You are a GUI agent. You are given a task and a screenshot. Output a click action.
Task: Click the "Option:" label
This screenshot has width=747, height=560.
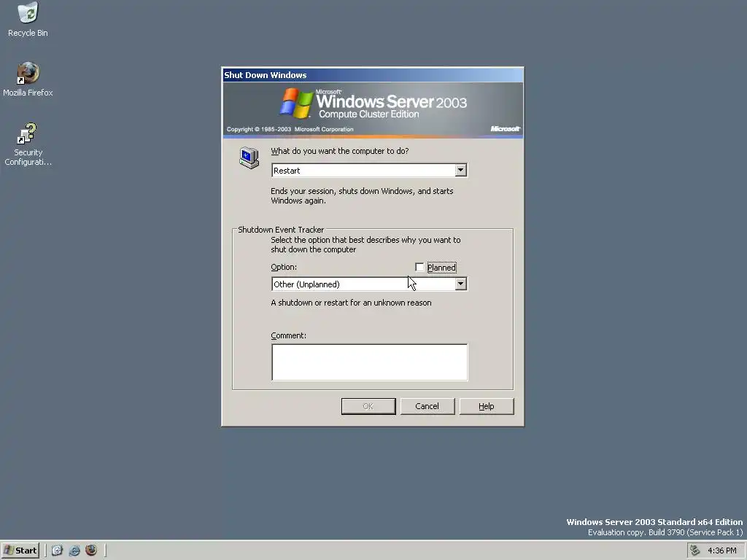[x=284, y=267]
